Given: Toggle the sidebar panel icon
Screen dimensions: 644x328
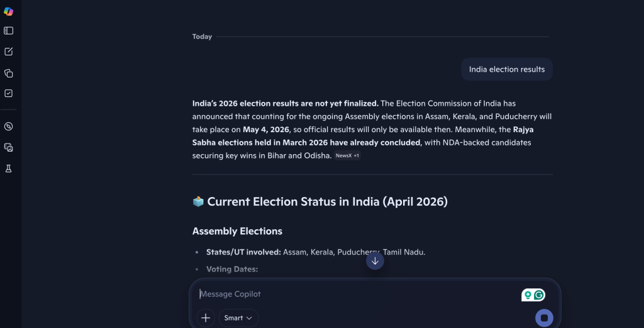Looking at the screenshot, I should [9, 30].
